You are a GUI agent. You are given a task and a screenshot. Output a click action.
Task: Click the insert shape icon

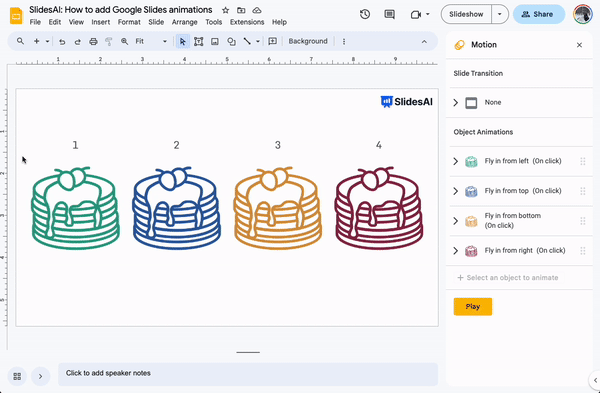(231, 41)
